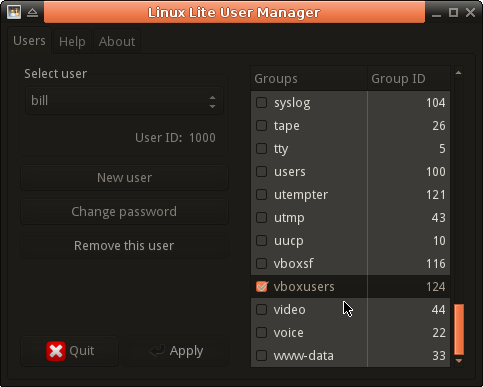Sort by the Groups column header

(309, 79)
